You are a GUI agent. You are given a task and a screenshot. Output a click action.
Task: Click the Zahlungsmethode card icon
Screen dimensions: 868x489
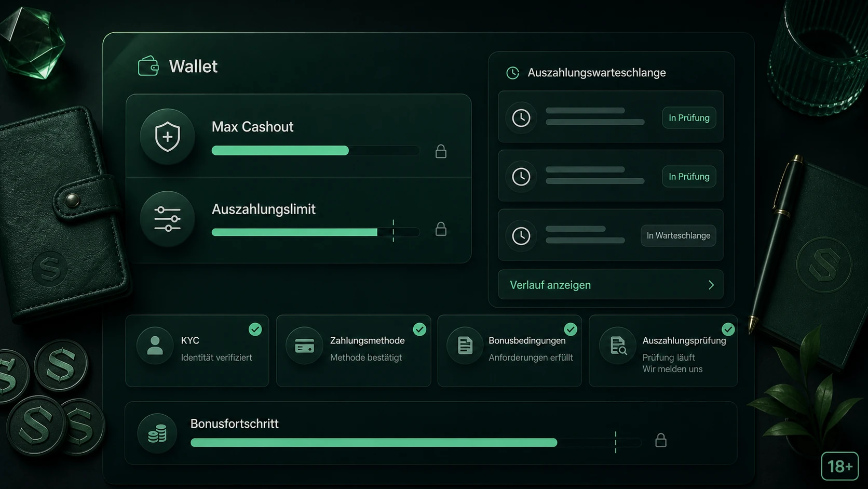coord(304,346)
